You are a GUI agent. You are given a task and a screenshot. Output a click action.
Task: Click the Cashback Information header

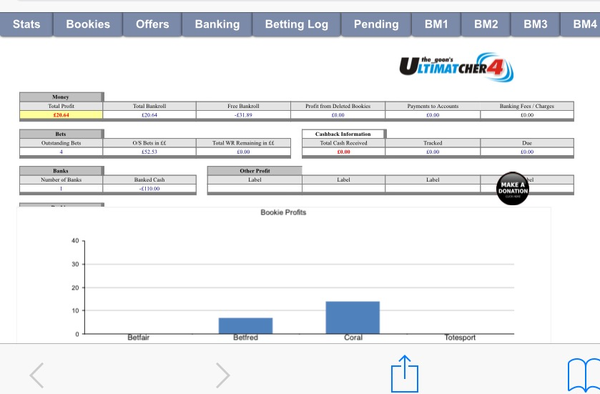[x=344, y=134]
